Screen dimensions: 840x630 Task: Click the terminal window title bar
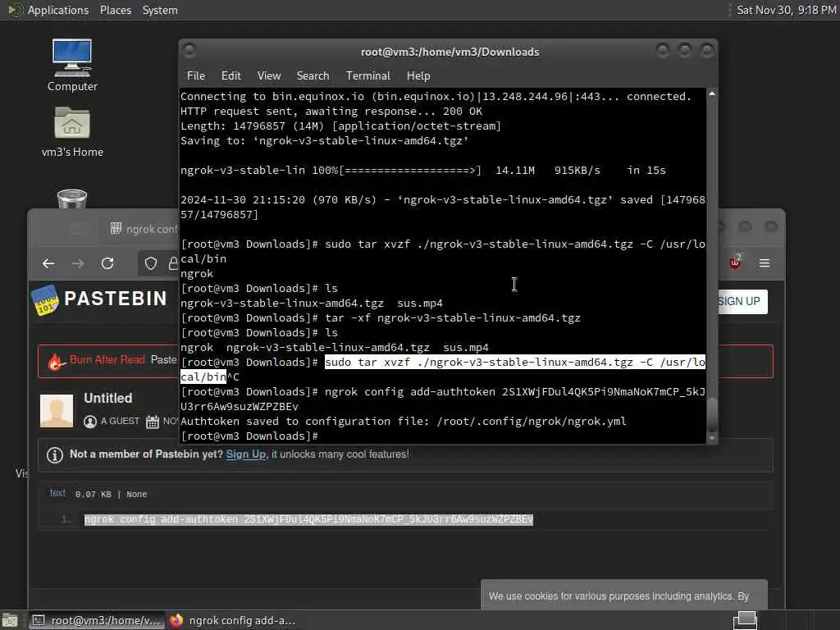point(449,52)
